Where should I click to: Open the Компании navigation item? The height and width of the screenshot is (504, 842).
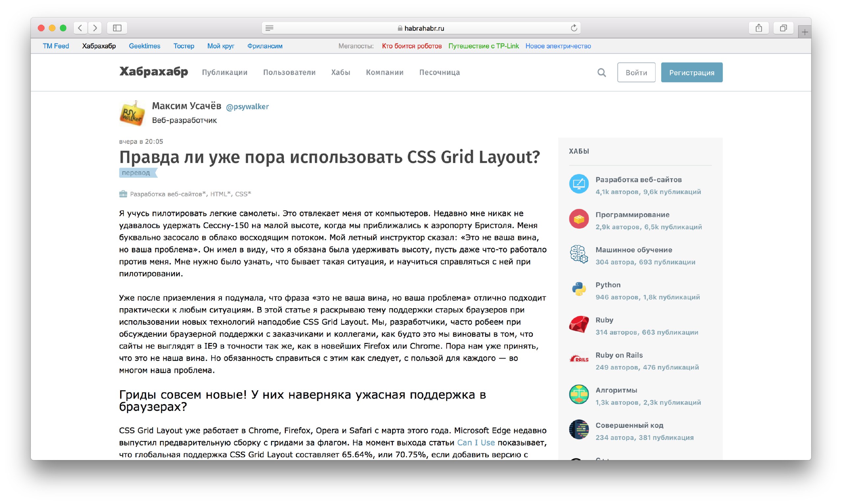click(x=384, y=72)
